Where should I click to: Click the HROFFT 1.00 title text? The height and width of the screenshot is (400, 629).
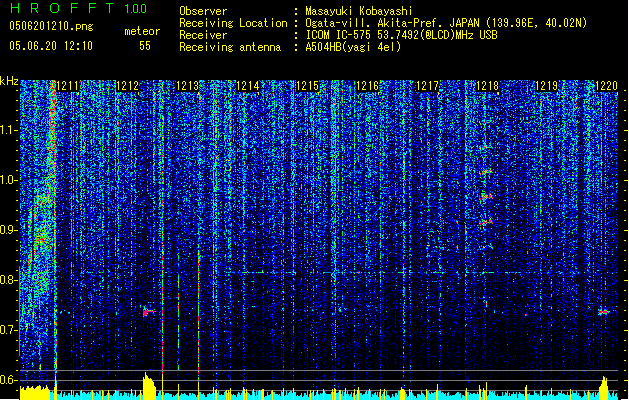pyautogui.click(x=78, y=8)
